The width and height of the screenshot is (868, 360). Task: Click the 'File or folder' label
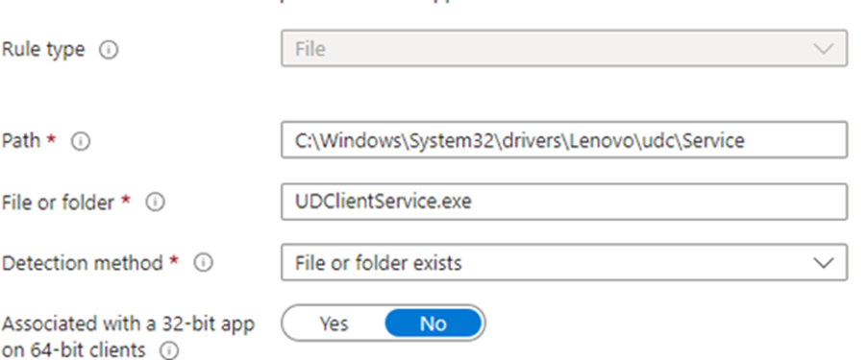pyautogui.click(x=58, y=202)
